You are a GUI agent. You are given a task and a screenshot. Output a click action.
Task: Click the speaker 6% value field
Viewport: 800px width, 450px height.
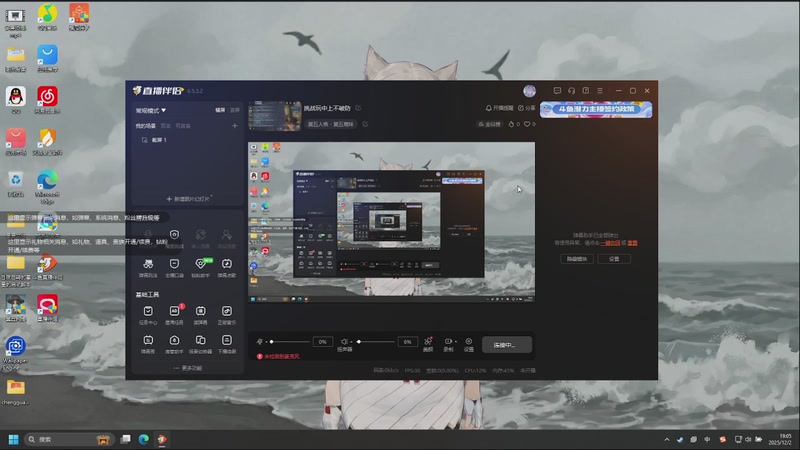pos(407,342)
